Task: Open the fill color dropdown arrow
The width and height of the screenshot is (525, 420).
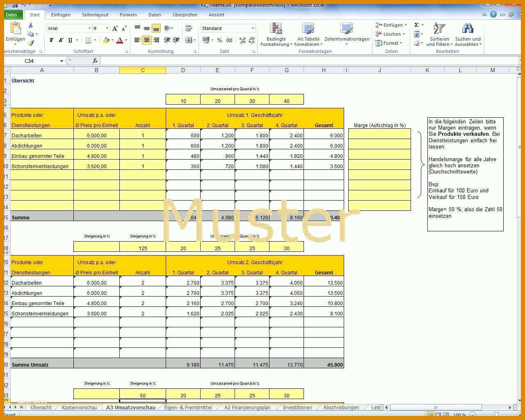Action: tap(112, 40)
